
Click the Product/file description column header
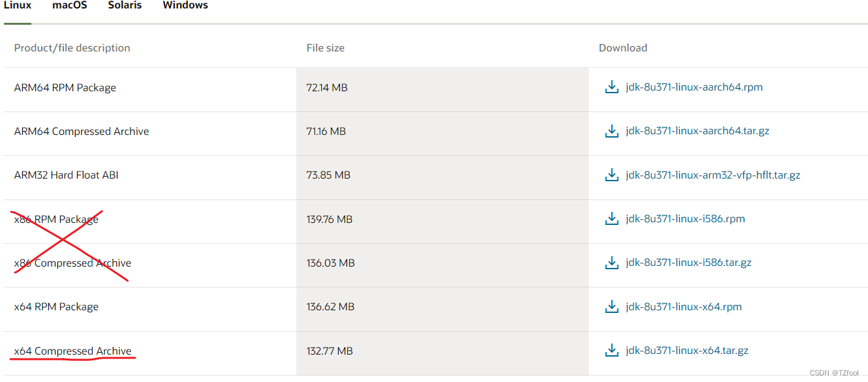(72, 48)
